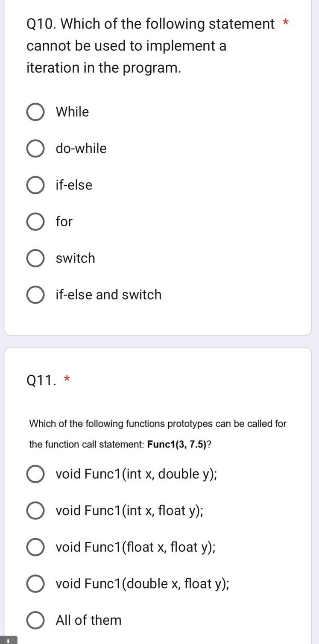The width and height of the screenshot is (319, 644).
Task: Choose "switch" as the Q10 answer
Action: coord(35,258)
